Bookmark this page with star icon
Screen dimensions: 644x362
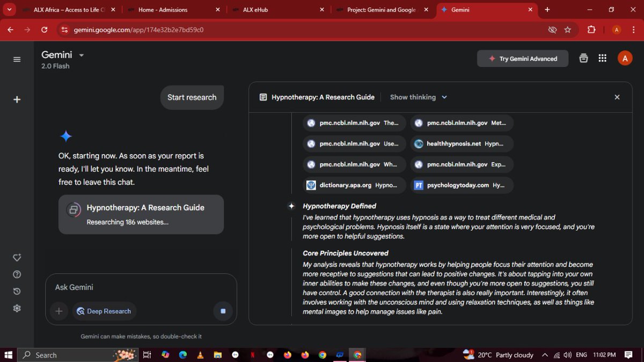coord(567,30)
